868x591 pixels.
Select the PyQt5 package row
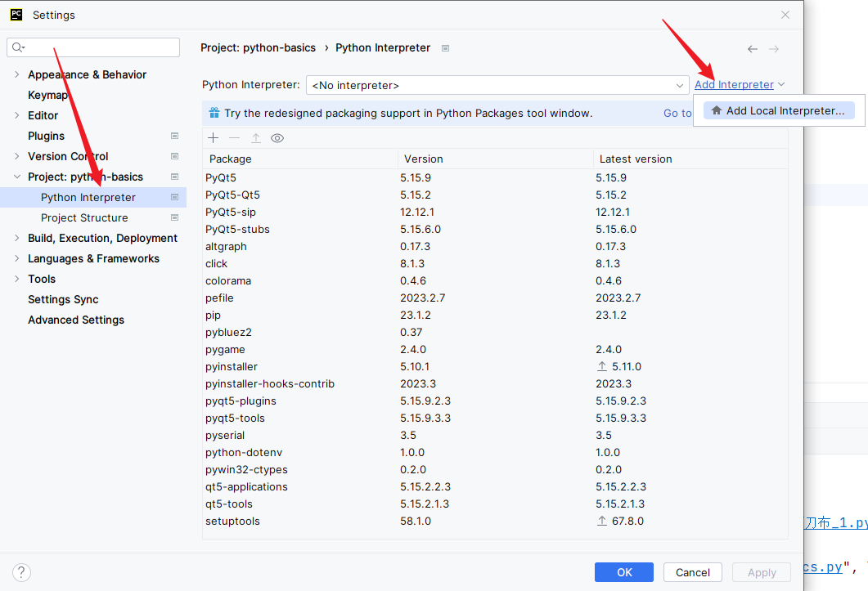[x=495, y=177]
